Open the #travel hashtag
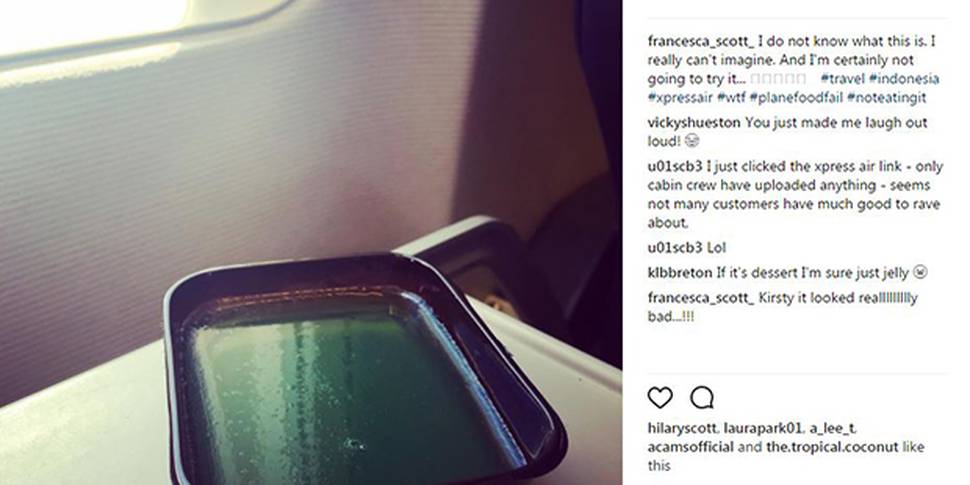 point(842,79)
